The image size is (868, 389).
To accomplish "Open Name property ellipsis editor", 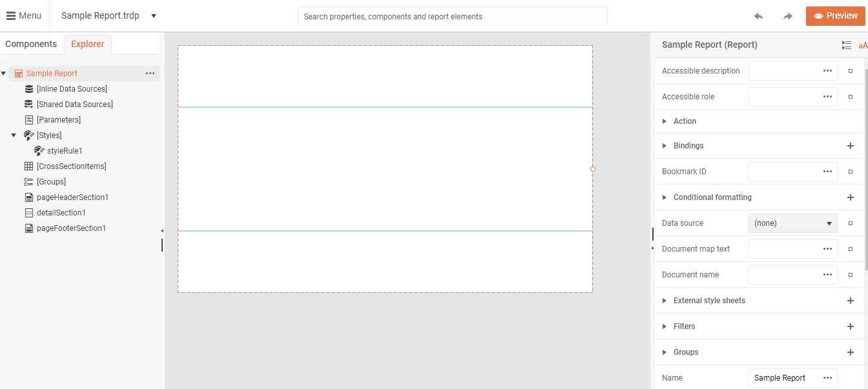I will click(x=827, y=378).
